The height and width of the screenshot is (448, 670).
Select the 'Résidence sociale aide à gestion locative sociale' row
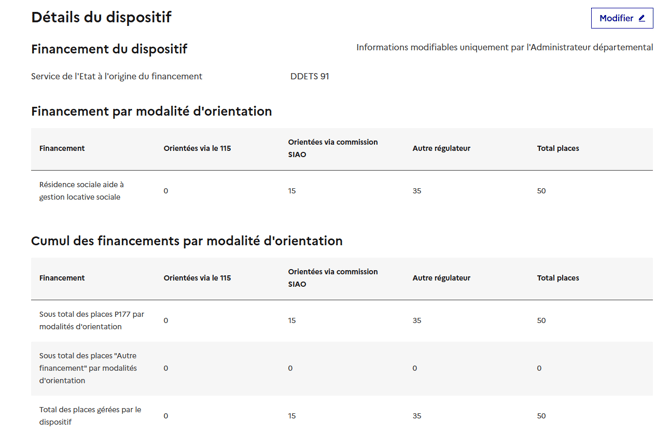[82, 191]
